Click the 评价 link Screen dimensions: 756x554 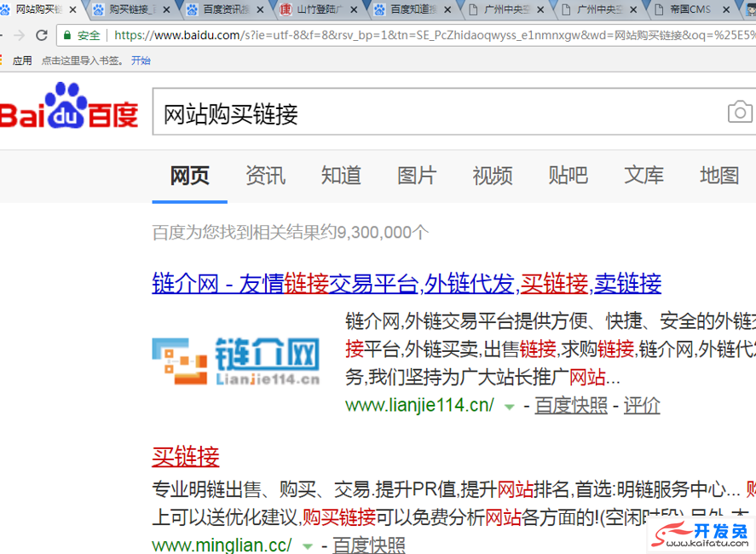pyautogui.click(x=642, y=405)
